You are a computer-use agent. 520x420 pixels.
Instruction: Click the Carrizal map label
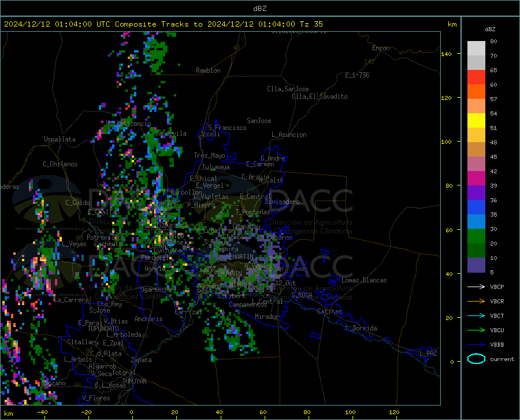tap(188, 312)
